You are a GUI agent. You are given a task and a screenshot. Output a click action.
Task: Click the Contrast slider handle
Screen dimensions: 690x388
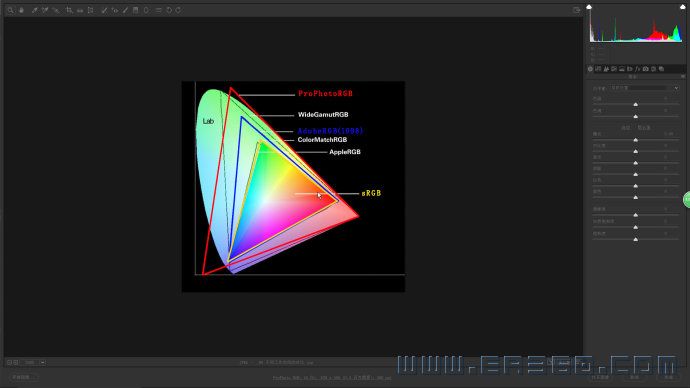(x=635, y=151)
